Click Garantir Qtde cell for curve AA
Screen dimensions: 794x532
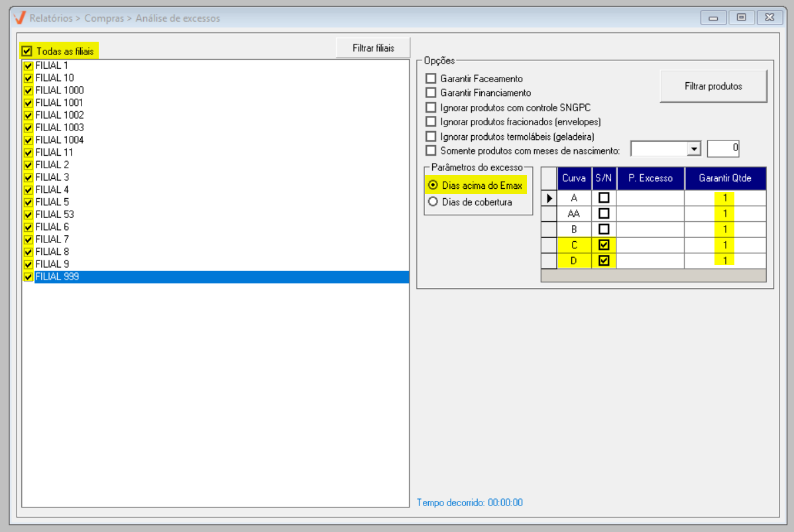tap(724, 213)
